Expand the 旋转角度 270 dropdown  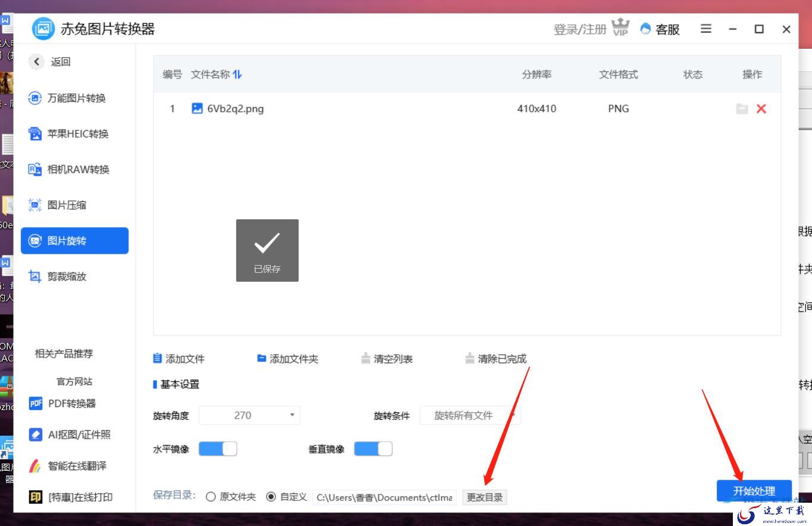(x=249, y=415)
